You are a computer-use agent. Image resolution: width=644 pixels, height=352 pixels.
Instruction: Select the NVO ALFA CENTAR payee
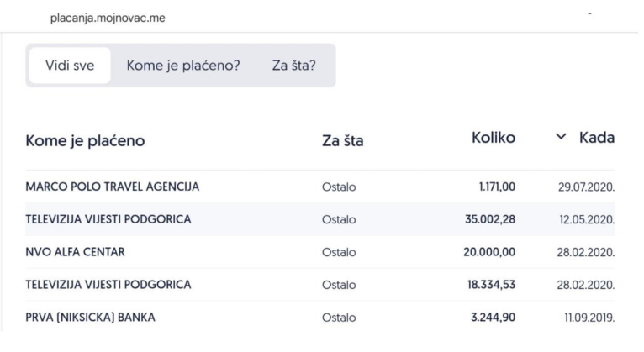[x=75, y=252]
